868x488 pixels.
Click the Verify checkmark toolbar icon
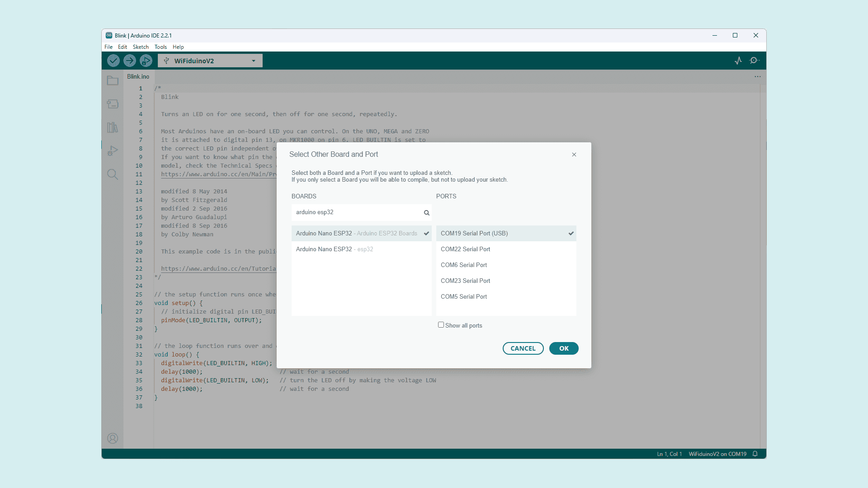113,61
